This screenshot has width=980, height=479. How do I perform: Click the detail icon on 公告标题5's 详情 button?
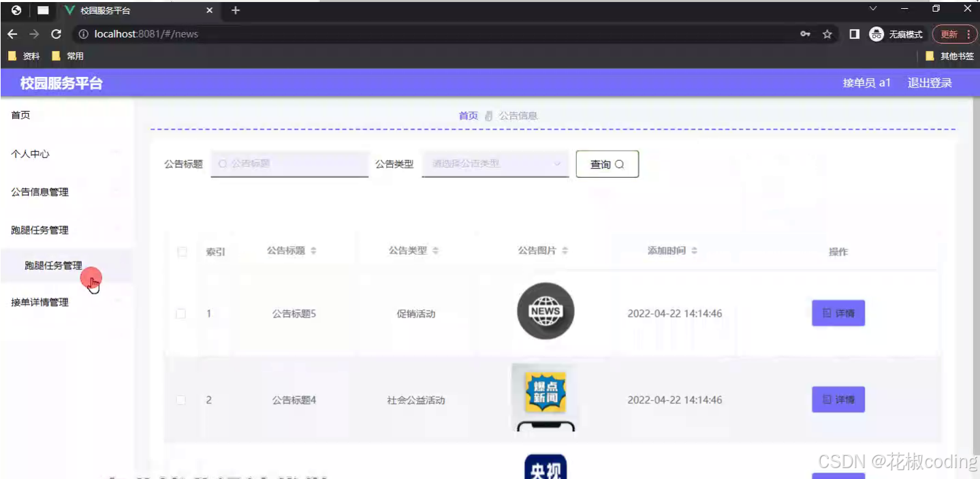[x=828, y=313]
